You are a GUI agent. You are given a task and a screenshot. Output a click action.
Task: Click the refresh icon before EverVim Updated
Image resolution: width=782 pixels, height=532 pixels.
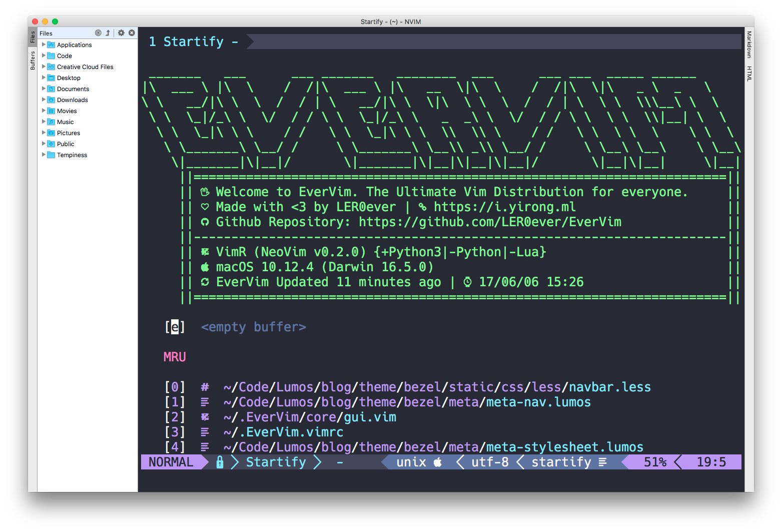click(x=205, y=282)
